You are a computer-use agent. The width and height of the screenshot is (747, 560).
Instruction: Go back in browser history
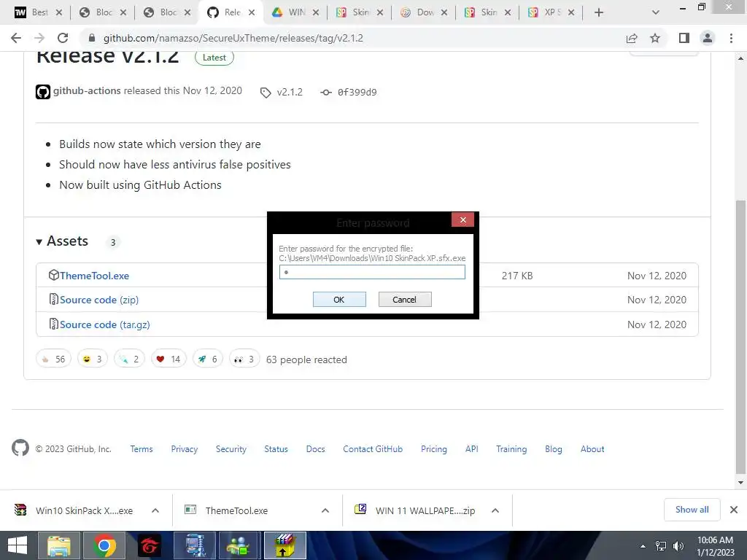(x=16, y=38)
